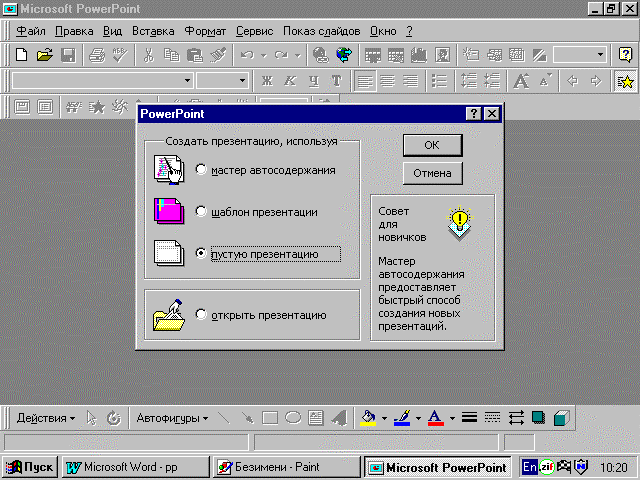Click the clock showing 10:20
The width and height of the screenshot is (640, 480).
(613, 467)
